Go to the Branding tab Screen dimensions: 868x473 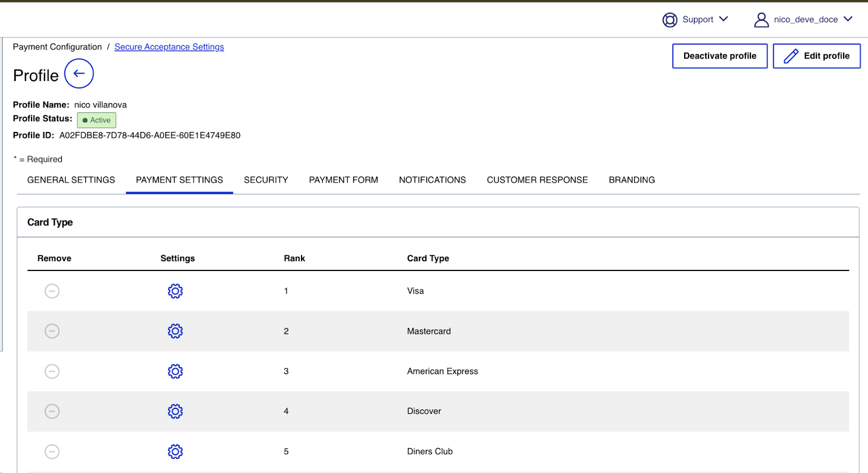[631, 180]
